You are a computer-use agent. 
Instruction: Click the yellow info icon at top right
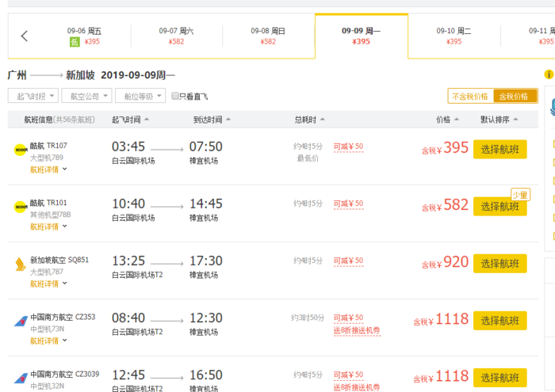pos(549,74)
